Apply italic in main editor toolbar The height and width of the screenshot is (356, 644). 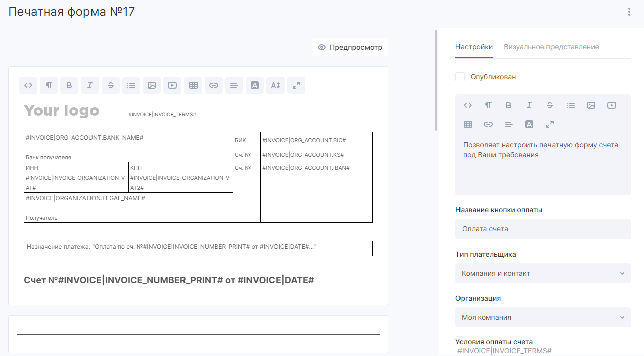pos(90,85)
